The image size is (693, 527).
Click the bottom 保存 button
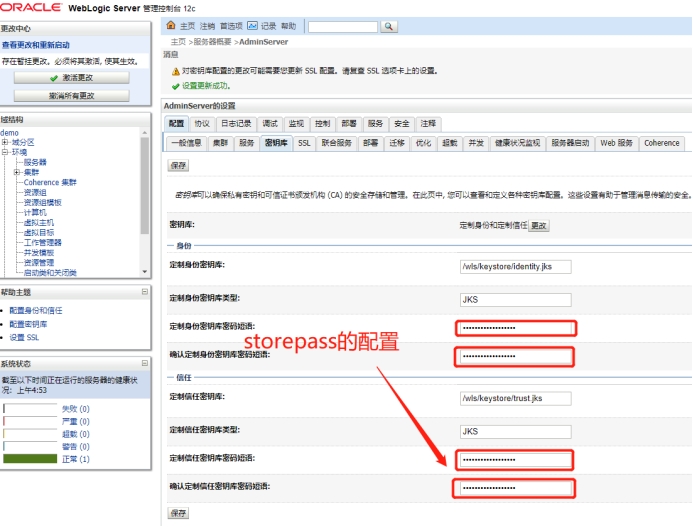[x=179, y=513]
